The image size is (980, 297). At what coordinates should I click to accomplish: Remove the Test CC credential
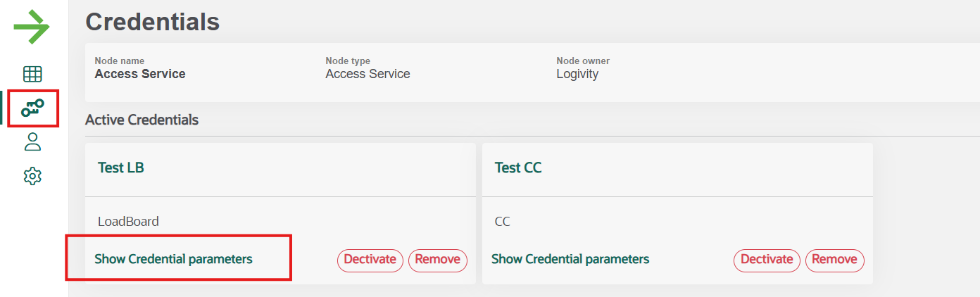coord(835,260)
